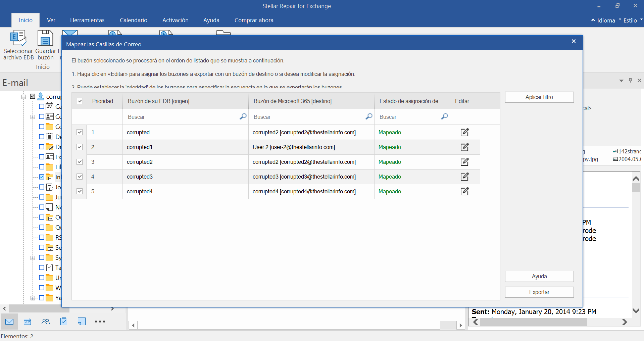Click Seleccionar archivo EDB icon
644x341 pixels.
pyautogui.click(x=18, y=38)
